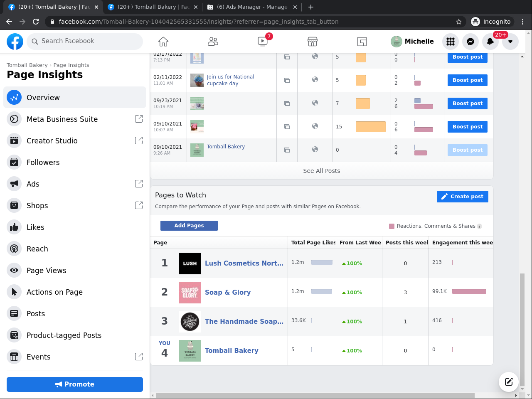Open the 09/10/2021 10:07 AM post thumbnail
The width and height of the screenshot is (532, 399).
point(197,127)
